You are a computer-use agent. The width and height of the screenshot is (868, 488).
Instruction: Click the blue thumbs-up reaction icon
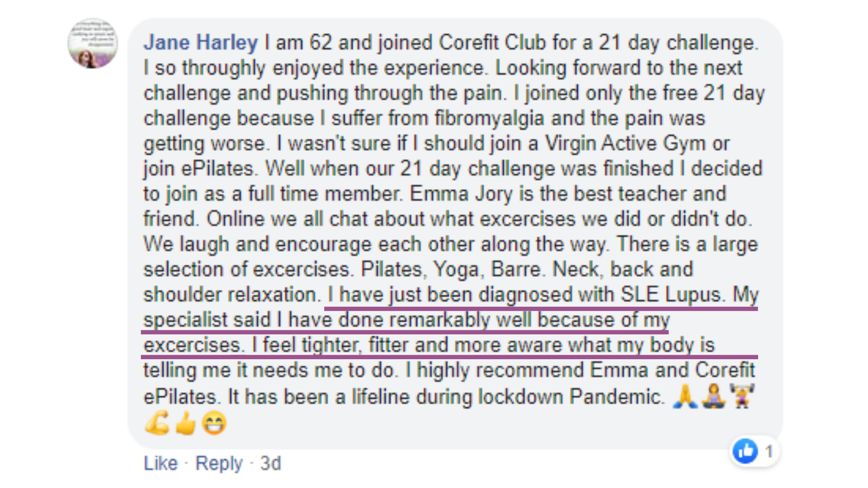click(745, 451)
